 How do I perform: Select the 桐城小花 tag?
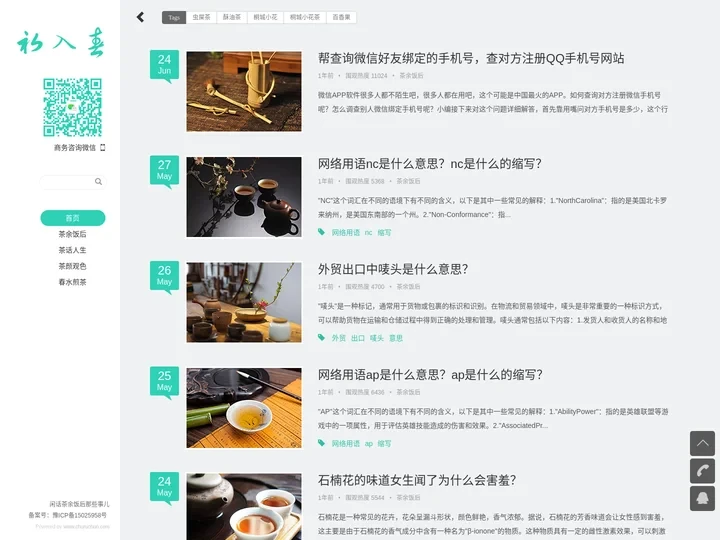265,17
